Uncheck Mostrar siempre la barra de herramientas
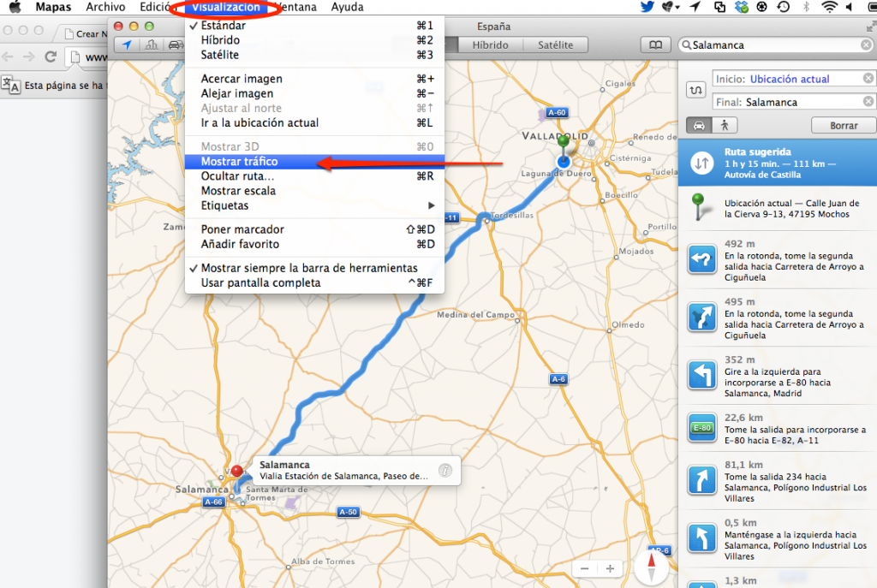This screenshot has width=877, height=588. tap(314, 268)
